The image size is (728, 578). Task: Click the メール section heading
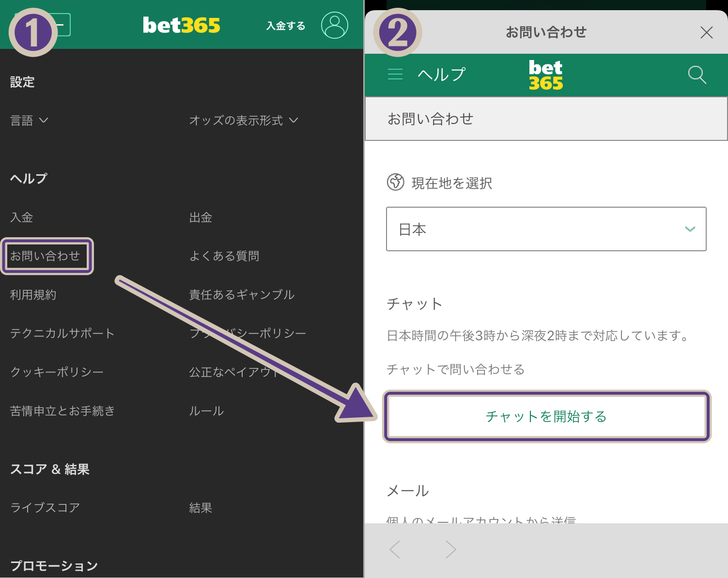408,490
